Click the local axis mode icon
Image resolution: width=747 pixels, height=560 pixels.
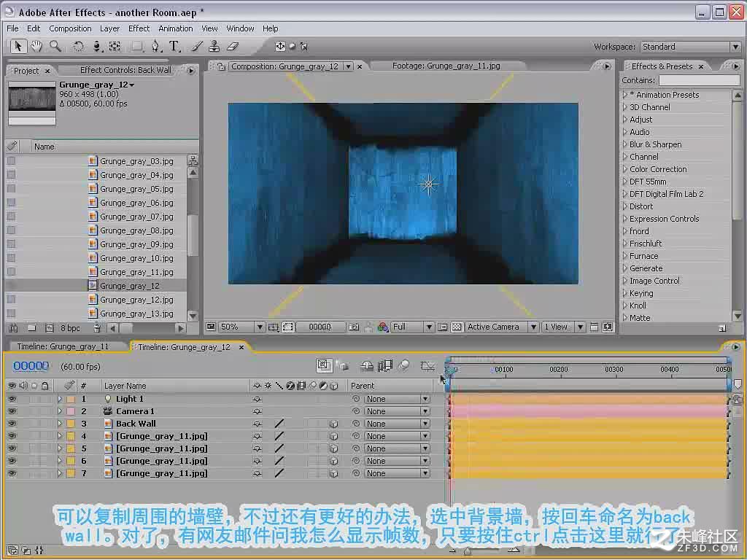click(280, 46)
